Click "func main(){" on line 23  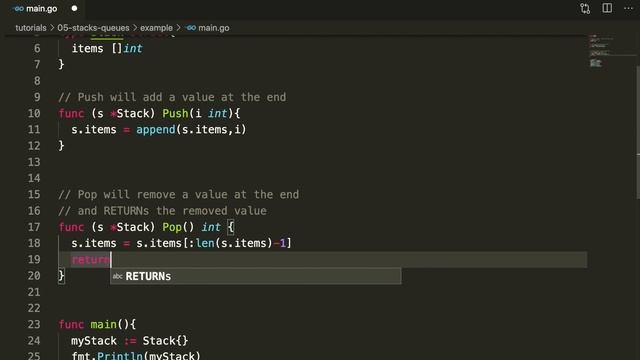coord(97,324)
